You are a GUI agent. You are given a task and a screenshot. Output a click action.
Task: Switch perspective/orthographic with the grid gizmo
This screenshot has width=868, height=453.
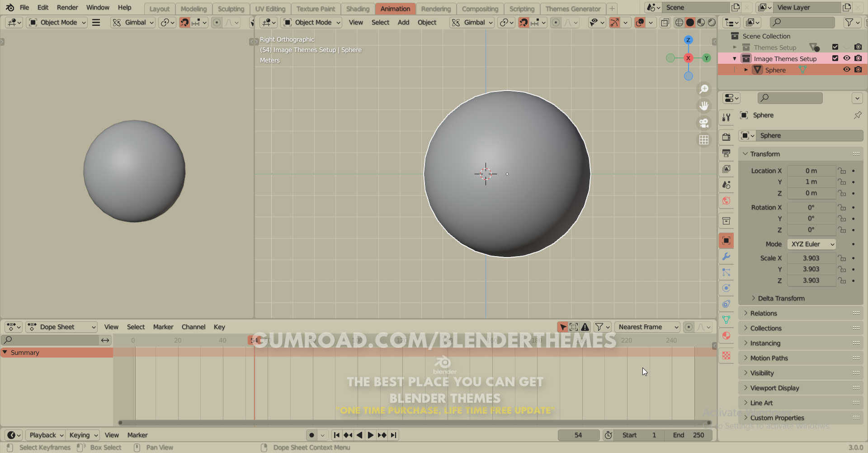click(704, 140)
